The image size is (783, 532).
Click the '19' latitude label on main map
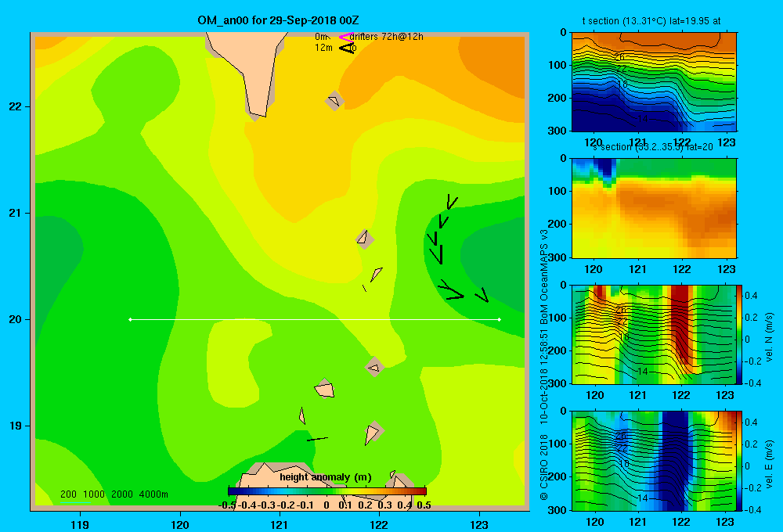pyautogui.click(x=16, y=426)
